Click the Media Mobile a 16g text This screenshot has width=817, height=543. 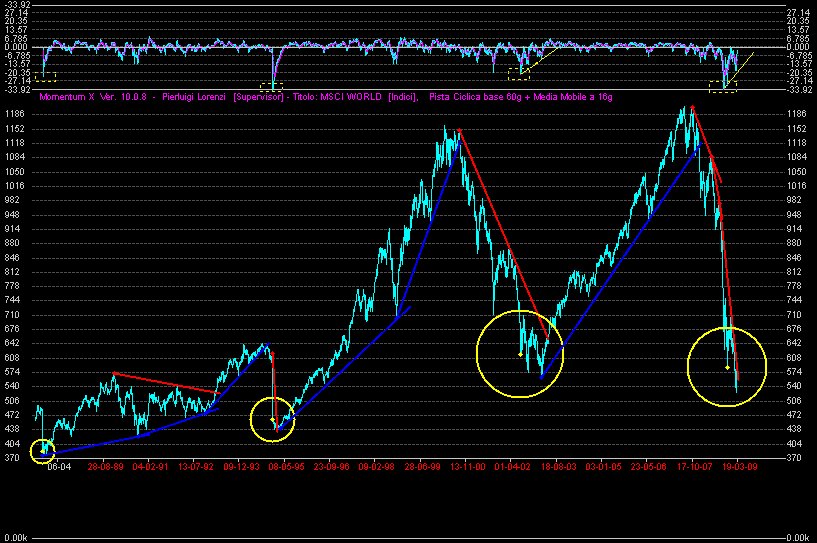point(573,97)
